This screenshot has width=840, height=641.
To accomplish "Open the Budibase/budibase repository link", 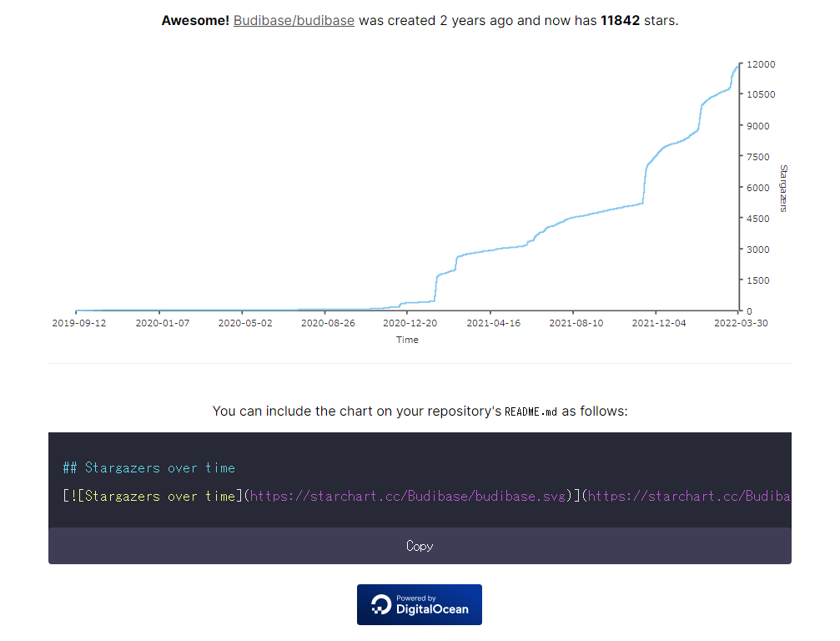I will (294, 21).
